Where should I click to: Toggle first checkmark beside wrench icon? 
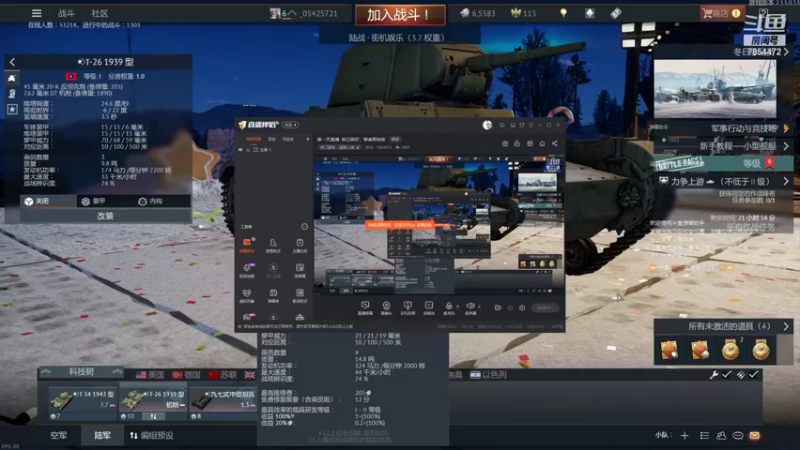(x=727, y=375)
